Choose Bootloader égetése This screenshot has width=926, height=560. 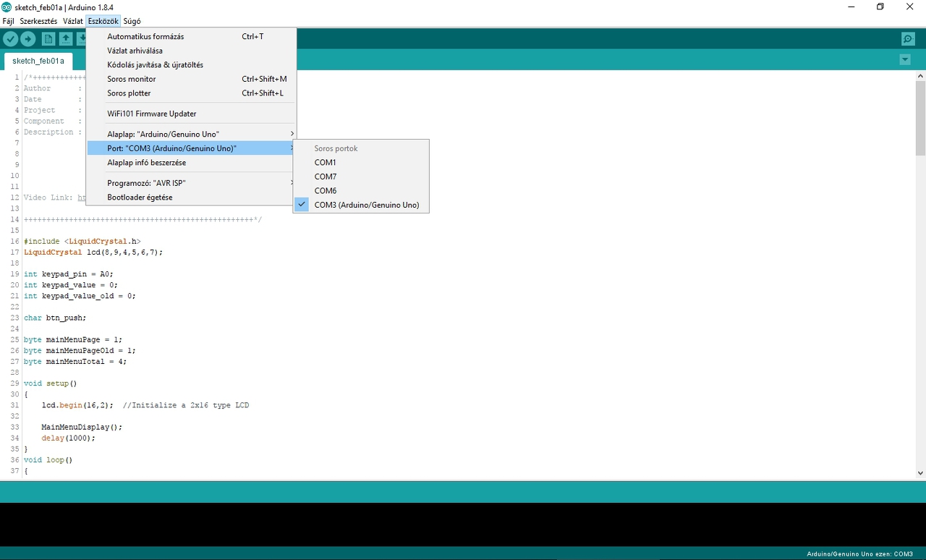click(191, 197)
